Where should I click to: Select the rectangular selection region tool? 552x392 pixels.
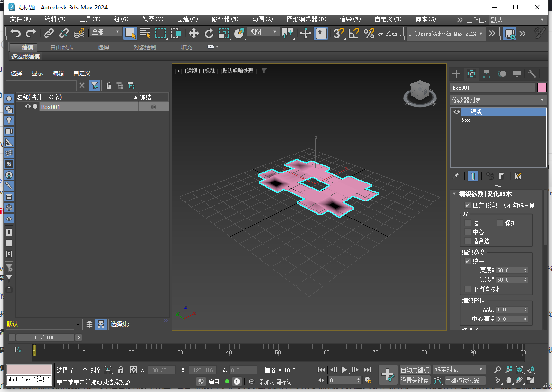coord(160,34)
